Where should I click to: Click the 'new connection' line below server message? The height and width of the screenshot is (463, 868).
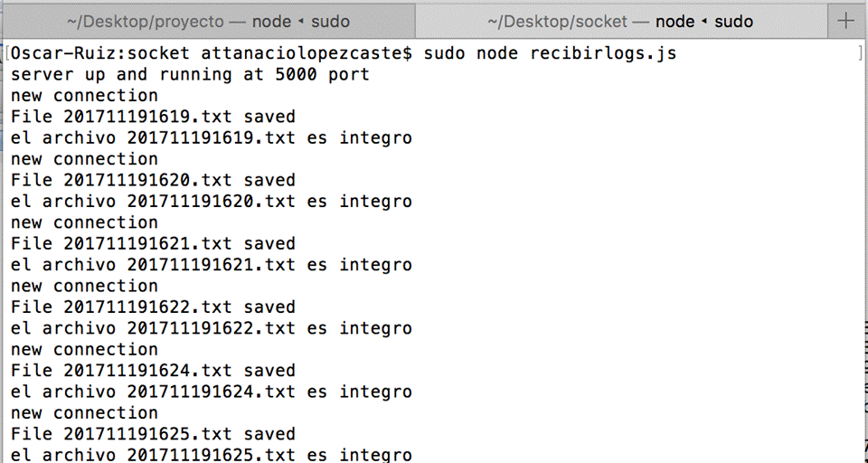(84, 96)
